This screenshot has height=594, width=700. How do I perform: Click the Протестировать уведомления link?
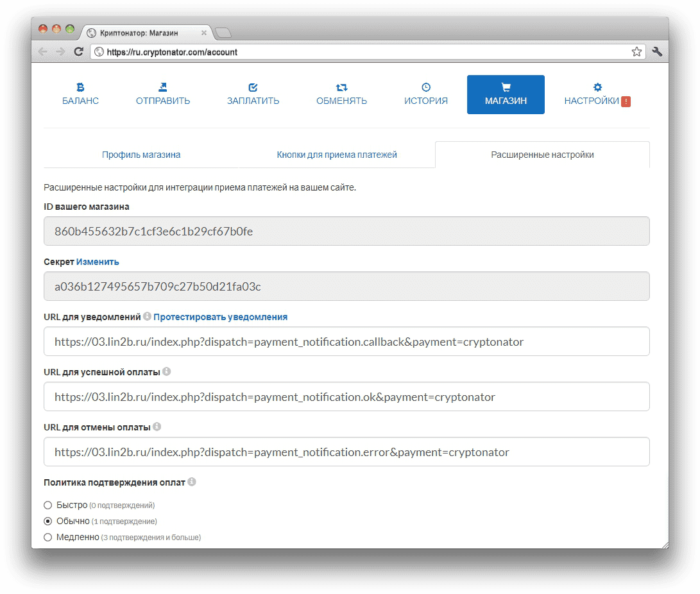[x=221, y=317]
